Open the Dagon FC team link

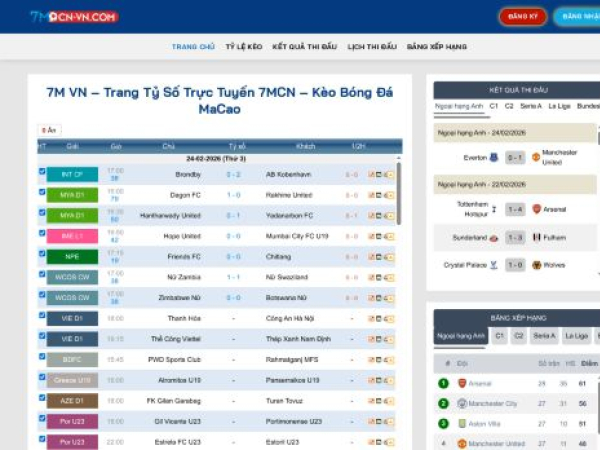click(x=186, y=194)
